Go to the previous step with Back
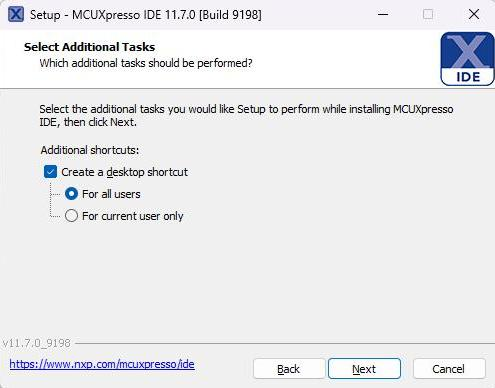This screenshot has height=388, width=495. point(289,369)
